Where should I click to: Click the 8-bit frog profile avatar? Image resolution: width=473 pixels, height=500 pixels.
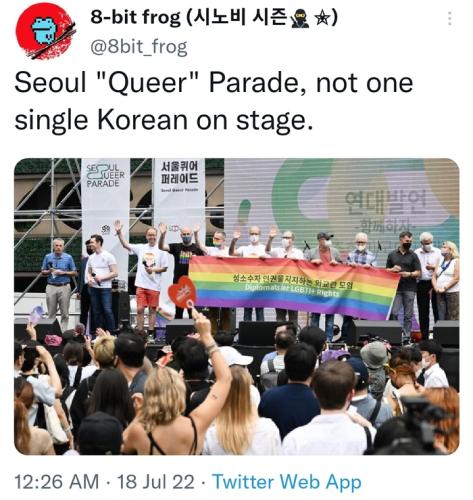pos(45,31)
